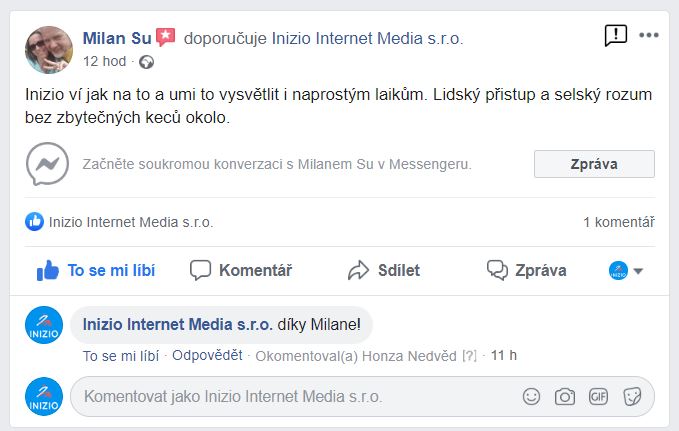This screenshot has height=431, width=679.
Task: Open the three-dots post options menu
Action: click(649, 35)
